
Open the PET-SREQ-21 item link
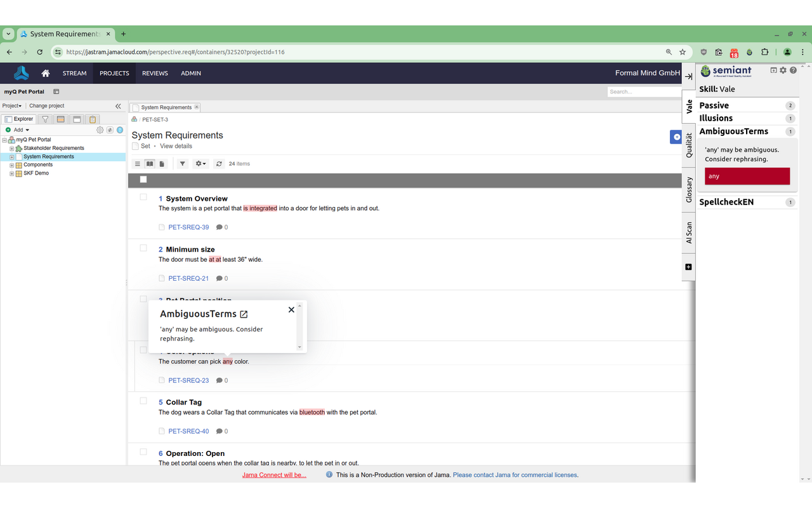coord(188,278)
